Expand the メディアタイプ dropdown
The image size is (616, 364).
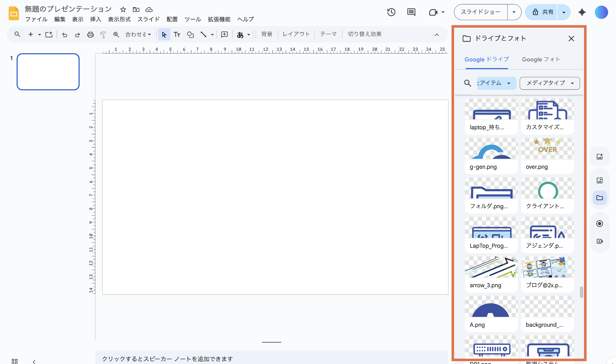click(549, 83)
